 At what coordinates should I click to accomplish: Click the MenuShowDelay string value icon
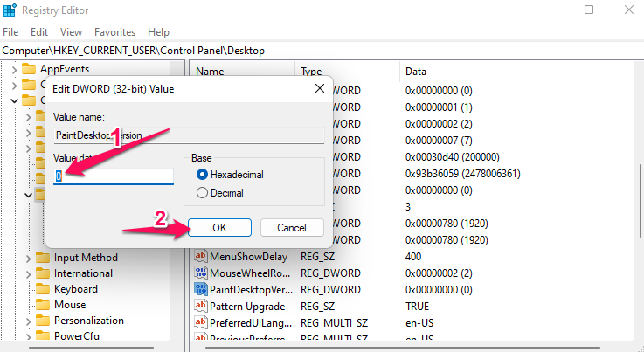(200, 256)
